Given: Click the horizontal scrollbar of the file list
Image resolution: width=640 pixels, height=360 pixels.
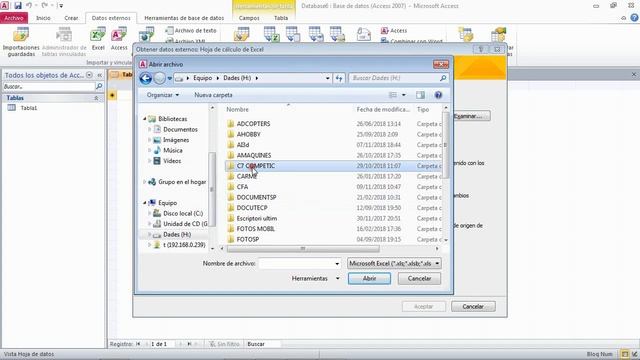Looking at the screenshot, I should pos(302,249).
